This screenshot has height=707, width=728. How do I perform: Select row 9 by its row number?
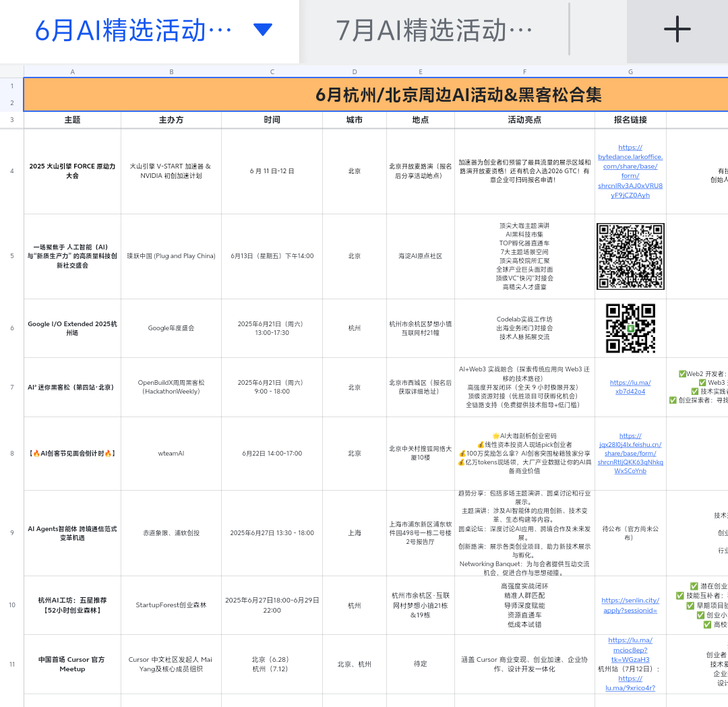(x=12, y=533)
